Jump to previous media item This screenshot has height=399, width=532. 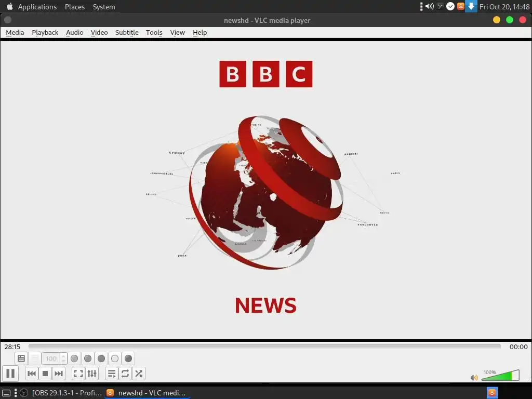point(32,374)
